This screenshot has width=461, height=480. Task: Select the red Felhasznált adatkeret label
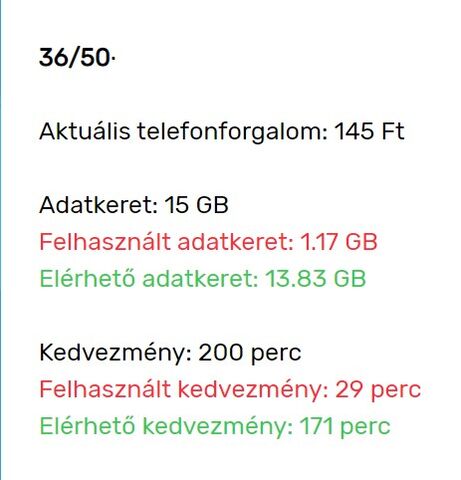click(167, 241)
